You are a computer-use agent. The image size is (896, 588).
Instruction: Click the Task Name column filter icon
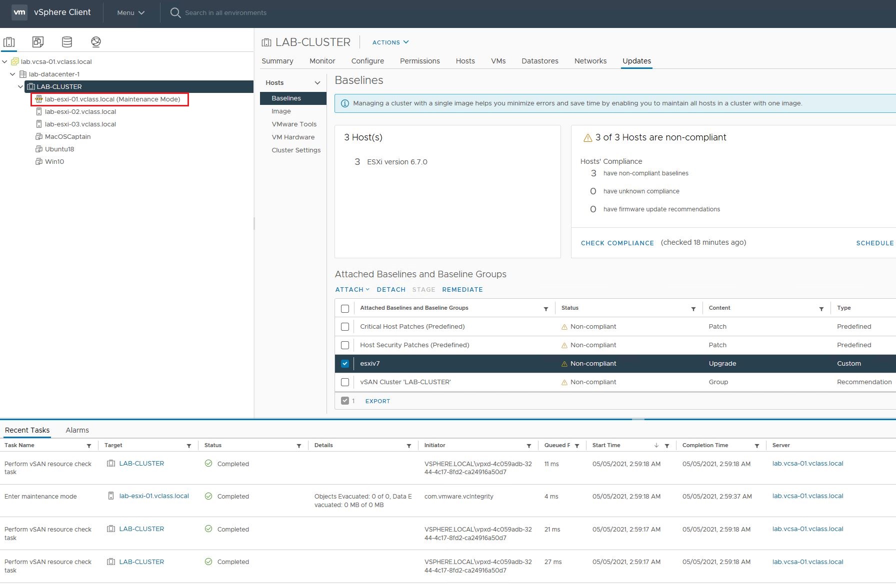click(89, 446)
